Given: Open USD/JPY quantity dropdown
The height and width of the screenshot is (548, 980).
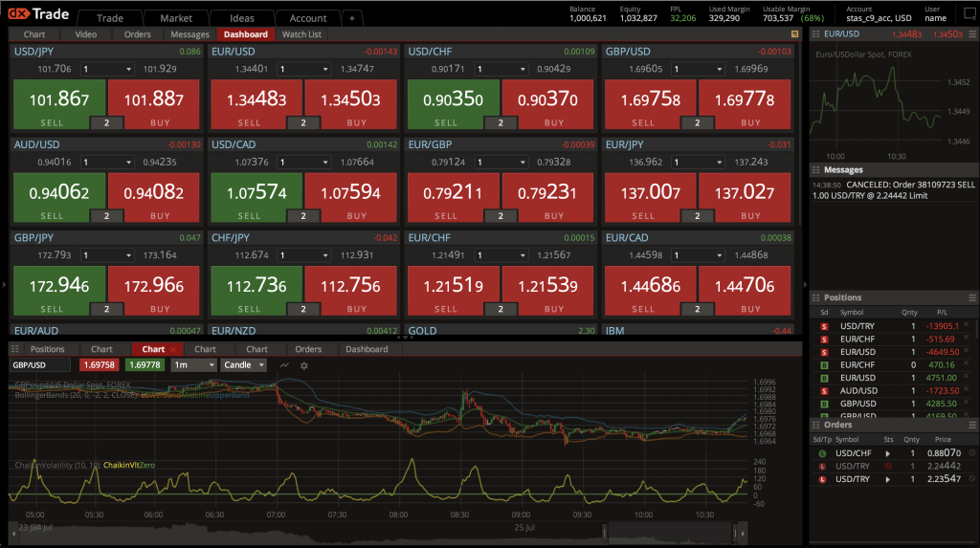Looking at the screenshot, I should coord(107,69).
